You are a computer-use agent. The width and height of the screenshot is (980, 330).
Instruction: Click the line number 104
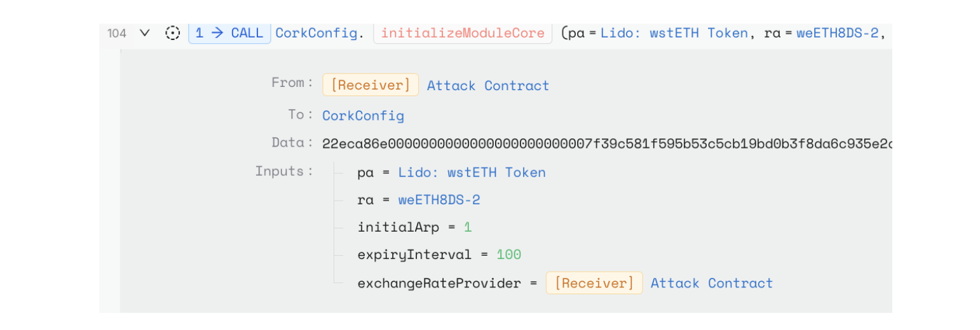117,33
